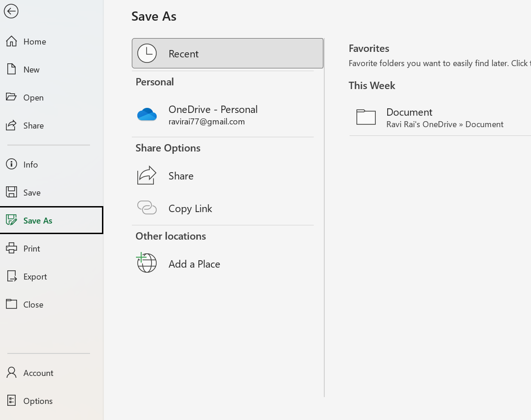Open the Document folder name

coord(409,112)
